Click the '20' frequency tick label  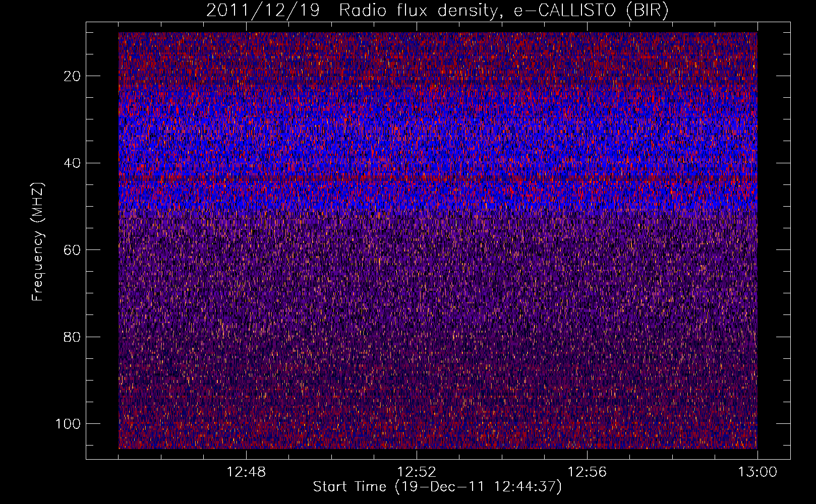pyautogui.click(x=73, y=76)
